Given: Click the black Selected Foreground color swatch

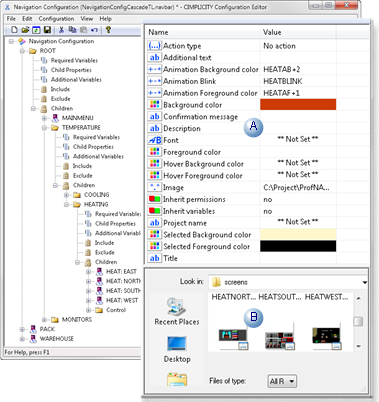Looking at the screenshot, I should pos(298,246).
